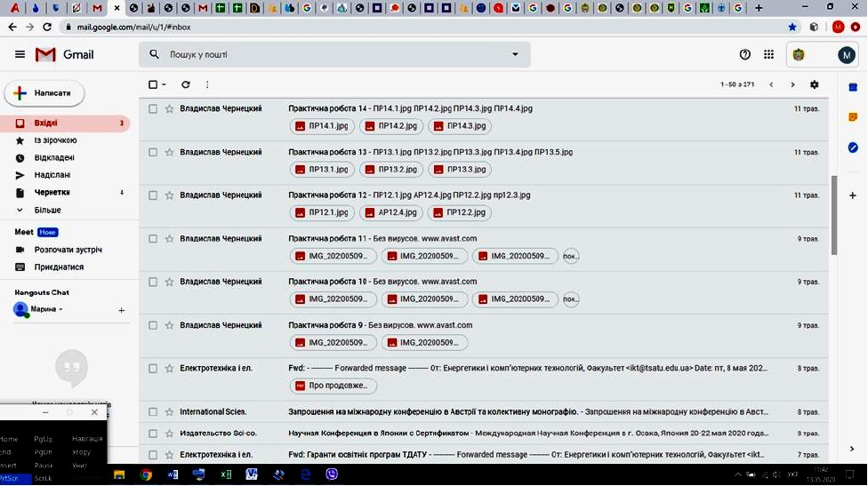Open the Fwd: Гаранти освітніх програм ТДАТУ message
The height and width of the screenshot is (486, 868).
484,455
